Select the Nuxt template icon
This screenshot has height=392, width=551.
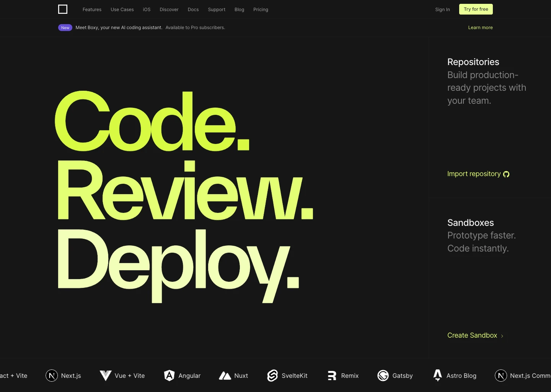point(225,376)
